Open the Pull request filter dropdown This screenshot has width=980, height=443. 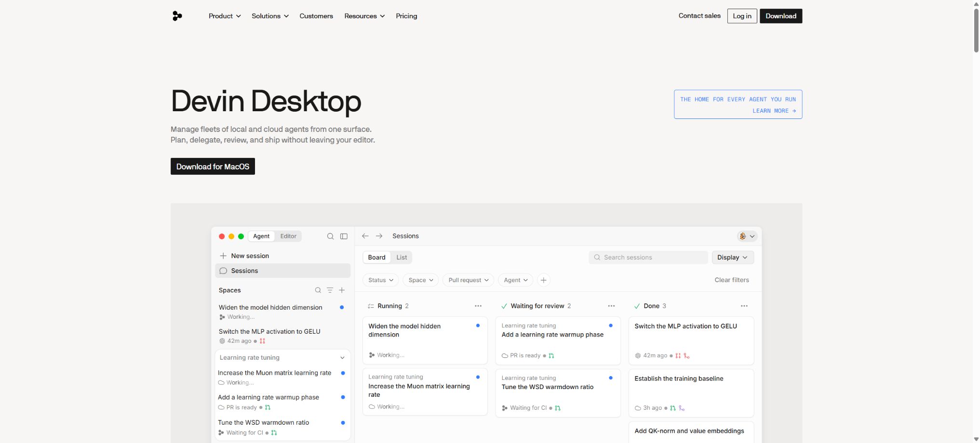point(468,280)
